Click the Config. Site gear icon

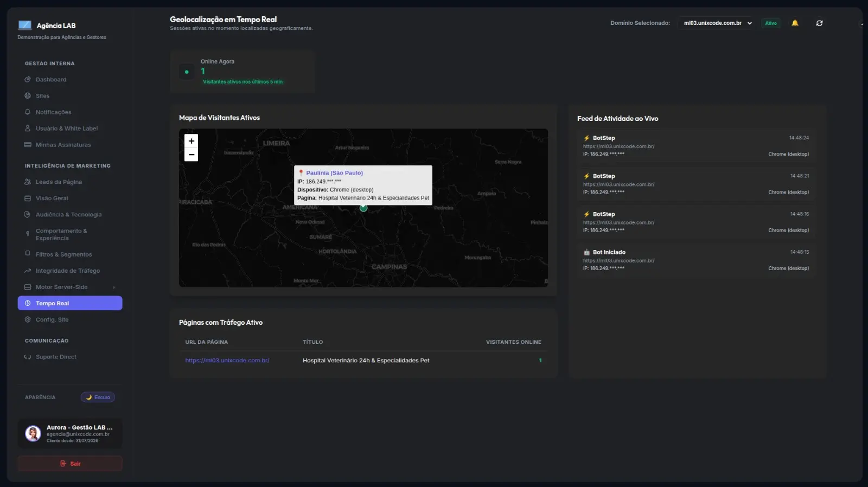tap(28, 319)
